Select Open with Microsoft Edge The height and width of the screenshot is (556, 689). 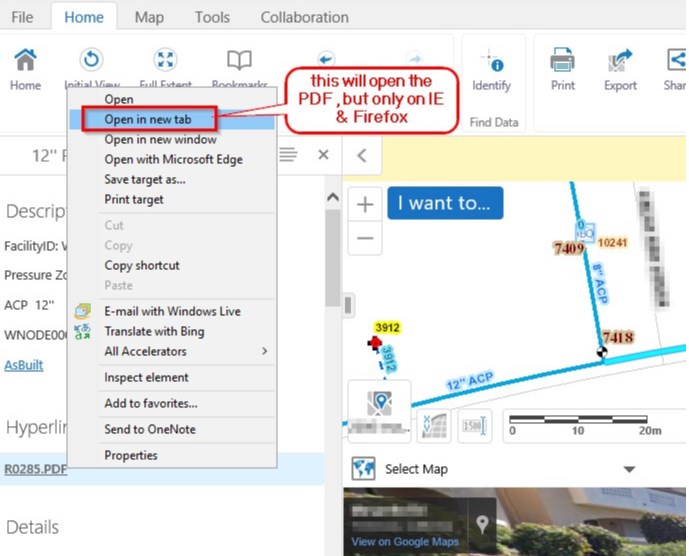172,159
